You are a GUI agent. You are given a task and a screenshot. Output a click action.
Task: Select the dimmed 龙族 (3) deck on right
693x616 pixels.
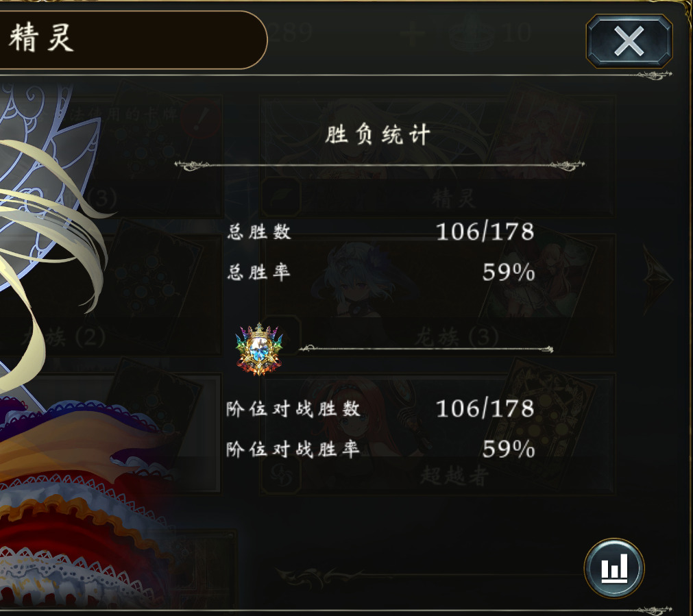[437, 295]
